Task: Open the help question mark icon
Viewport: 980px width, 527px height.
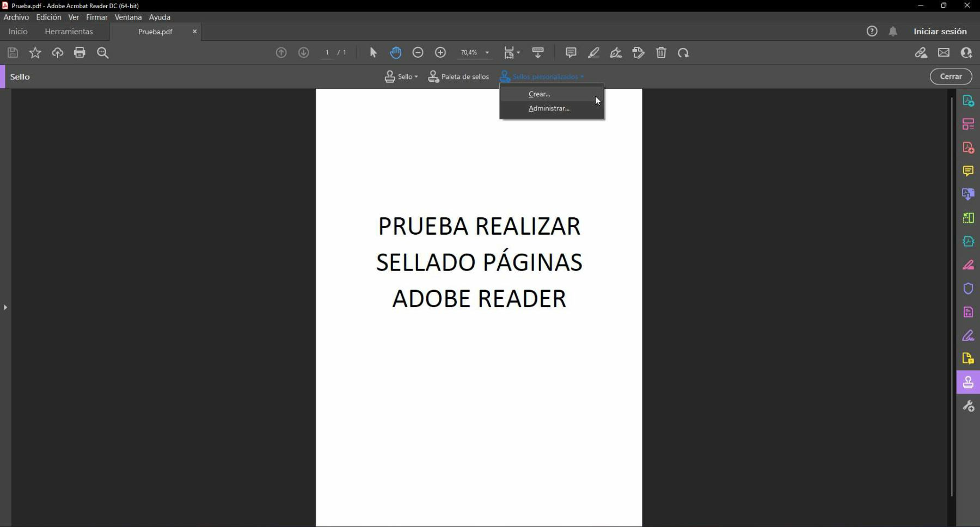Action: coord(872,31)
